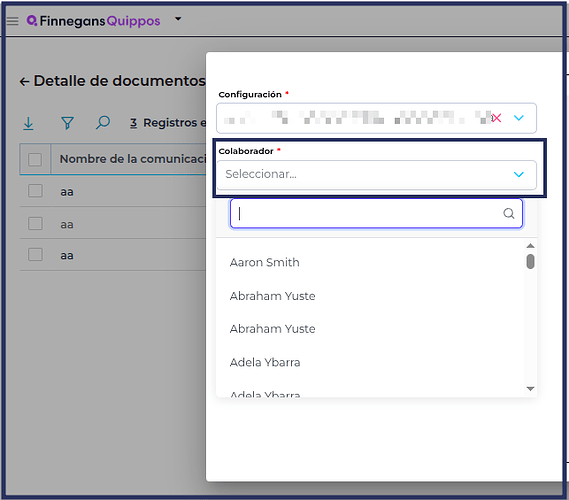
Task: Open the Colaborador Seleccionar dropdown
Action: [x=376, y=175]
